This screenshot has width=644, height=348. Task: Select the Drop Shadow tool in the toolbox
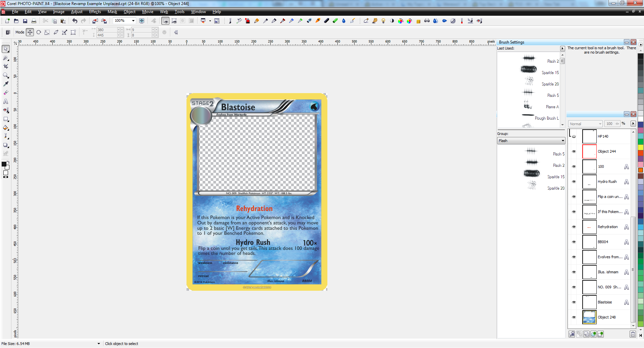pyautogui.click(x=6, y=145)
